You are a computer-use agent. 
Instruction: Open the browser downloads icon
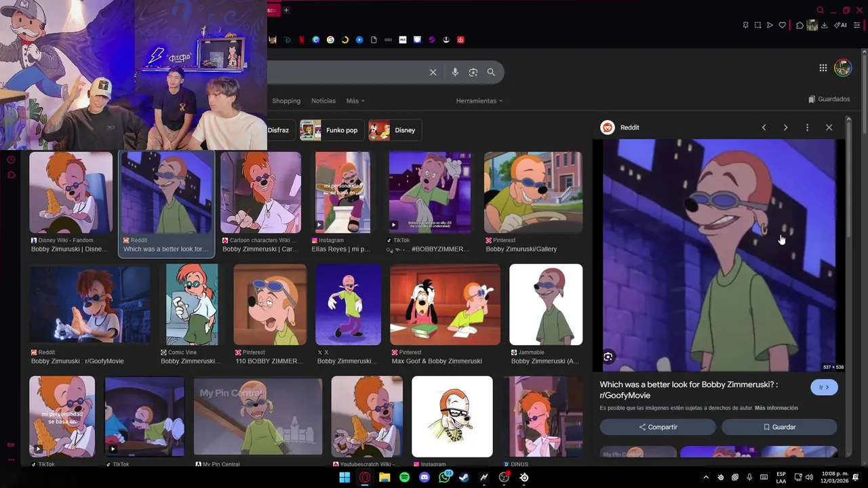click(824, 25)
